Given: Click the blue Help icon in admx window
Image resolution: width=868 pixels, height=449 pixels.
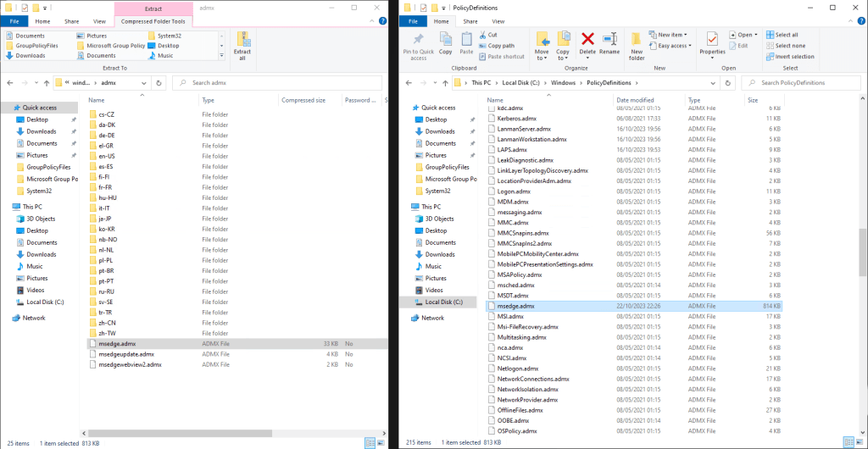Looking at the screenshot, I should pos(381,21).
